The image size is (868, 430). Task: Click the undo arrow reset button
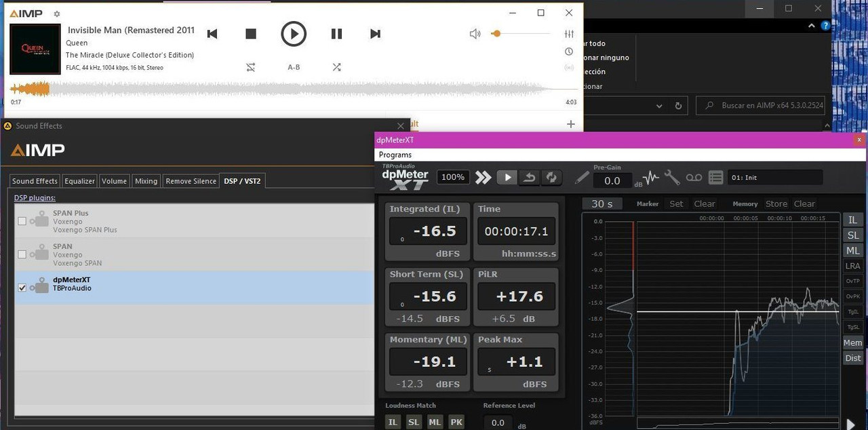click(x=529, y=178)
